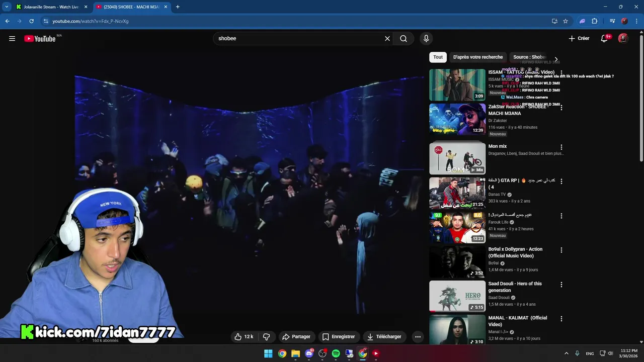Image resolution: width=644 pixels, height=362 pixels.
Task: Reload the page in Chrome
Action: [x=31, y=21]
